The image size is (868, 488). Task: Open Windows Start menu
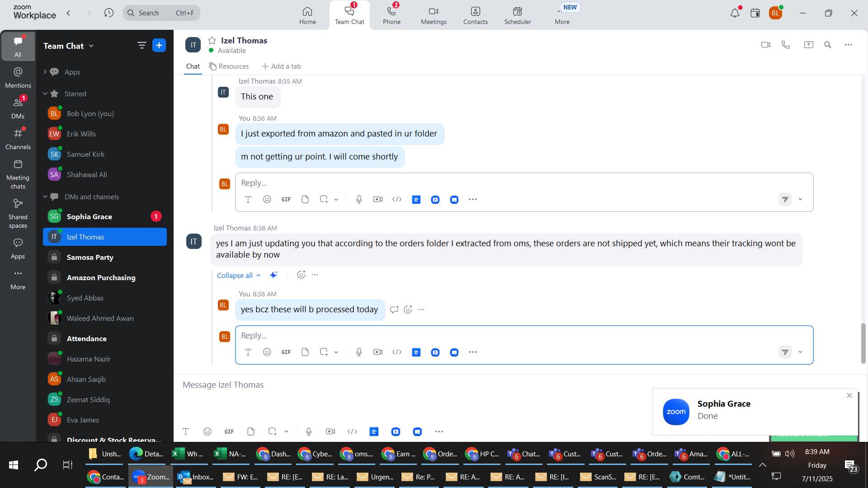14,465
